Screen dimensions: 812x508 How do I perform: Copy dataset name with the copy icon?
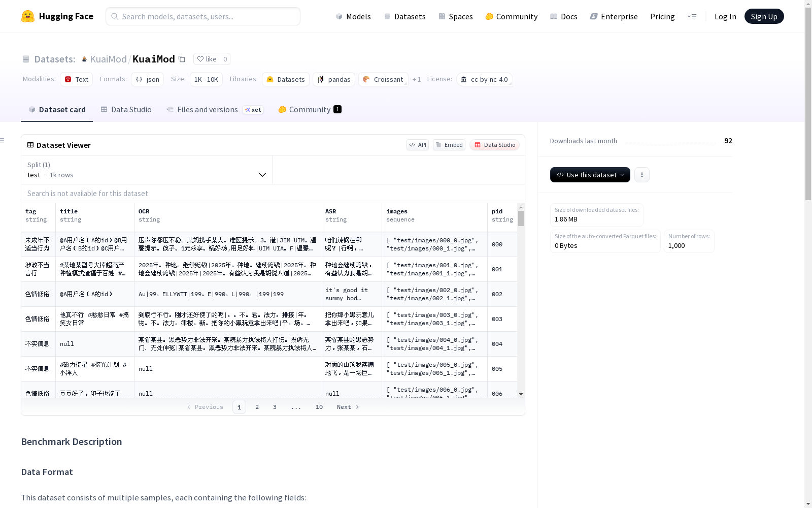click(182, 59)
